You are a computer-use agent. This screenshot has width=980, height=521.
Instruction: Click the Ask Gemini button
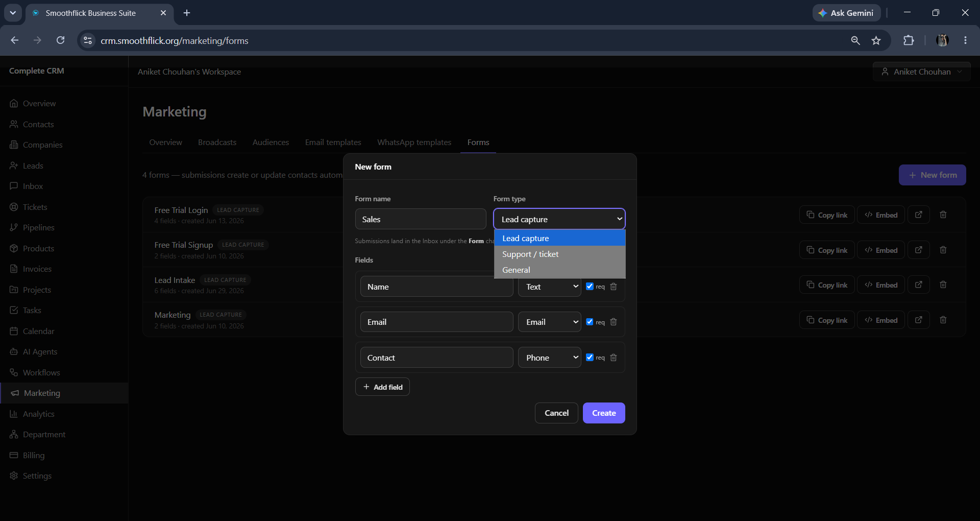pyautogui.click(x=846, y=13)
